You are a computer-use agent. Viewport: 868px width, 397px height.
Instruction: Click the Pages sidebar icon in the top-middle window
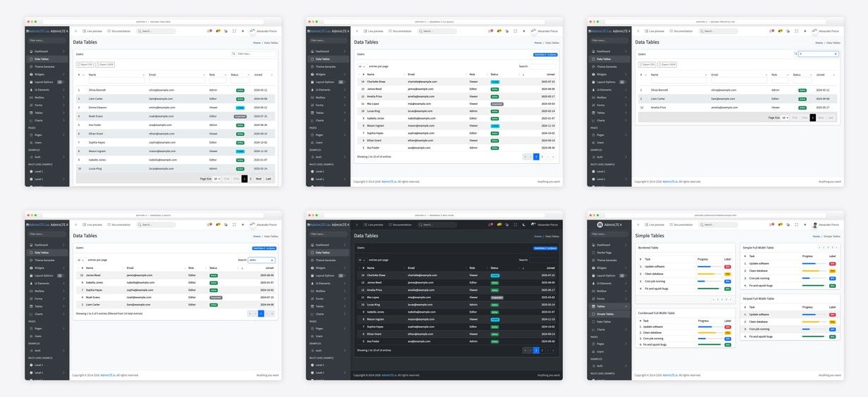tap(313, 134)
